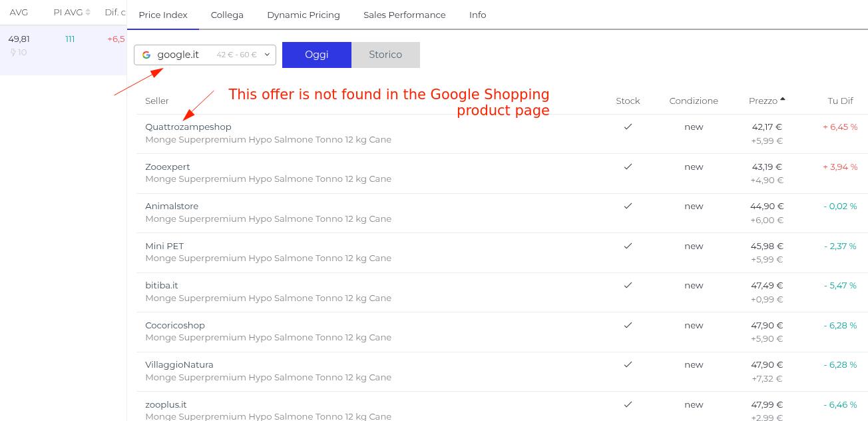Switch view to Storico
The image size is (868, 421).
(x=385, y=55)
